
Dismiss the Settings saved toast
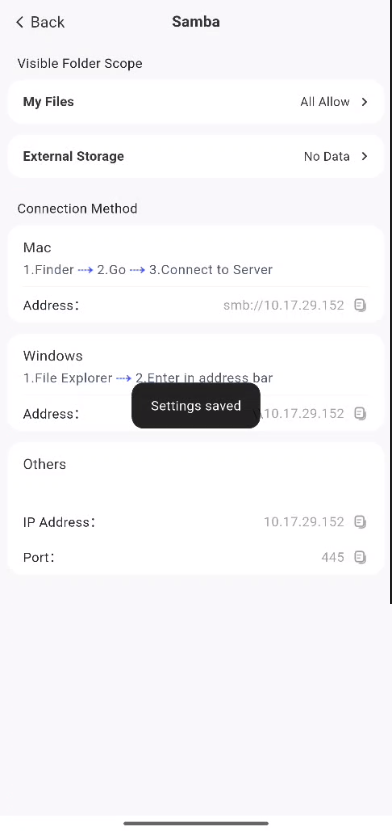(x=196, y=406)
